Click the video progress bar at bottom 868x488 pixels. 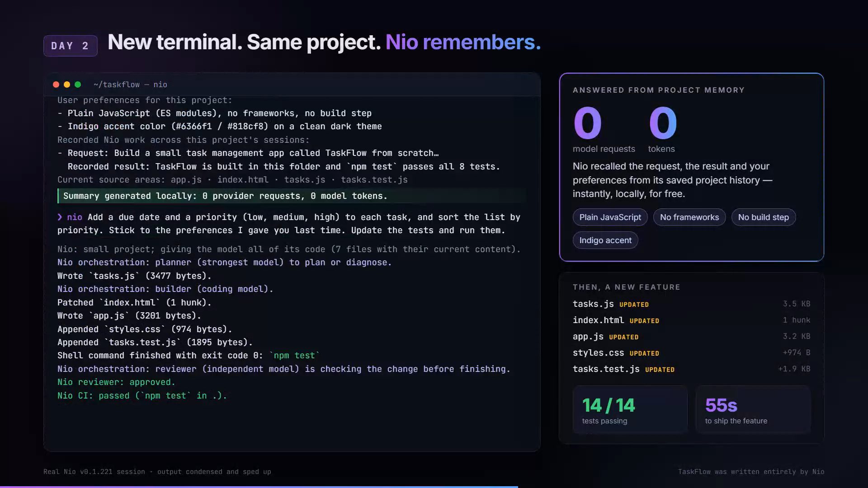(x=434, y=487)
